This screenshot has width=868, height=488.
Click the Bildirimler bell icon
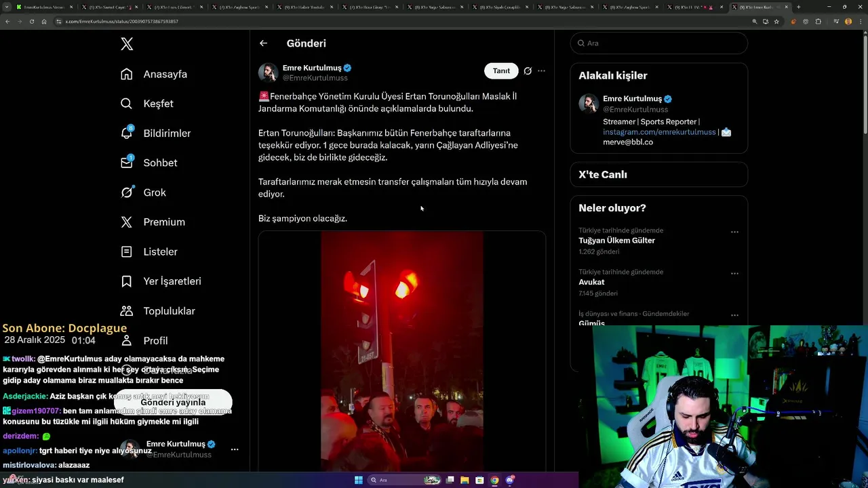coord(127,133)
